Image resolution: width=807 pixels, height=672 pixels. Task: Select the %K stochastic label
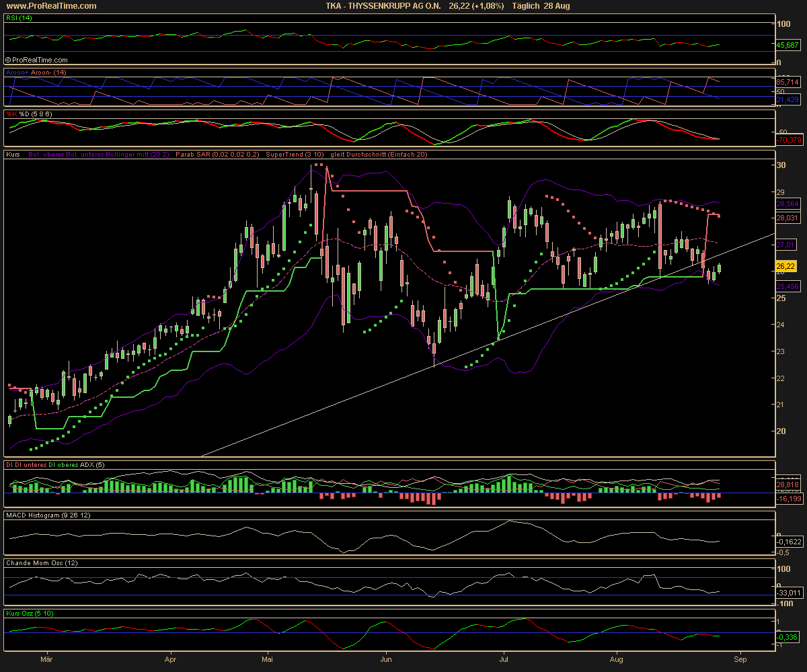11,114
